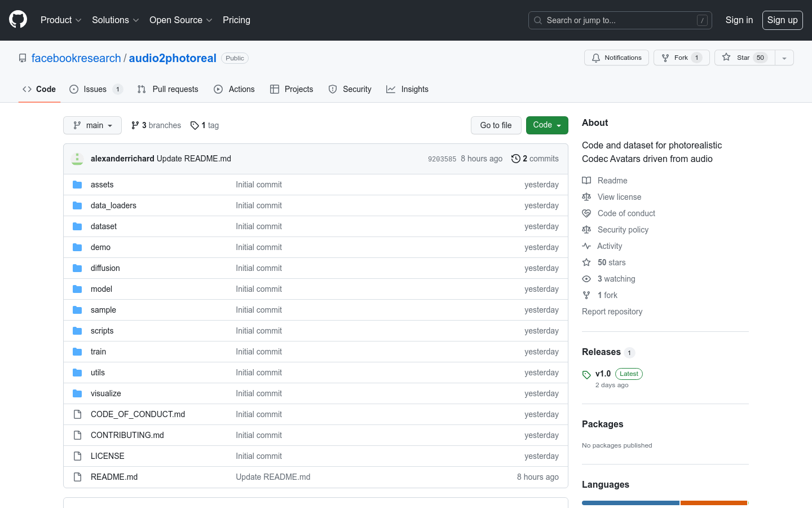View the 2 commits history link
This screenshot has width=812, height=508.
click(535, 159)
